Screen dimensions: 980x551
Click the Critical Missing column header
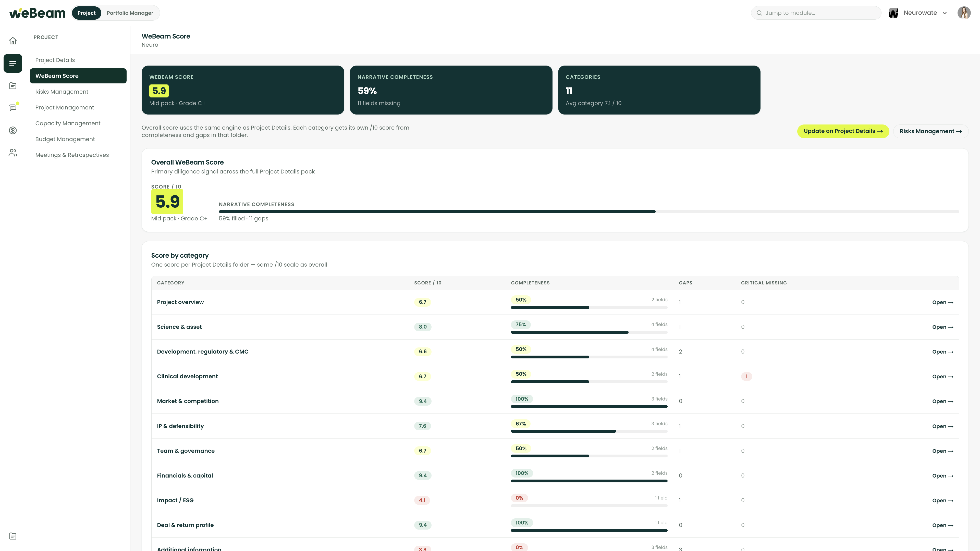(764, 283)
